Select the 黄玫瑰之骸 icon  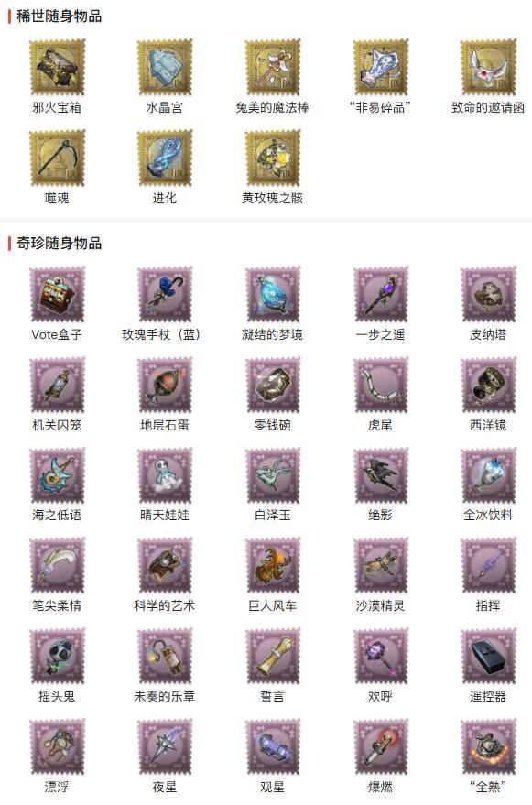(273, 158)
